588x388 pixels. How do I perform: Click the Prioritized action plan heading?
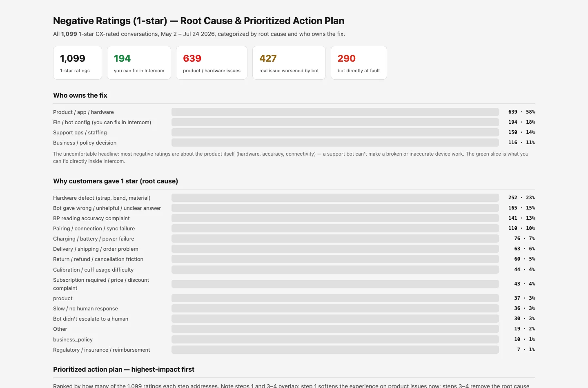coord(124,369)
